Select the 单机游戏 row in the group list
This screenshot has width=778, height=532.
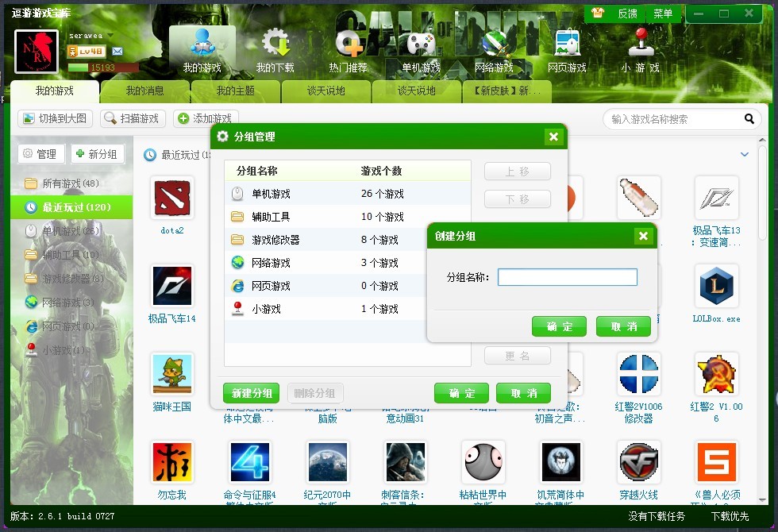tap(348, 194)
